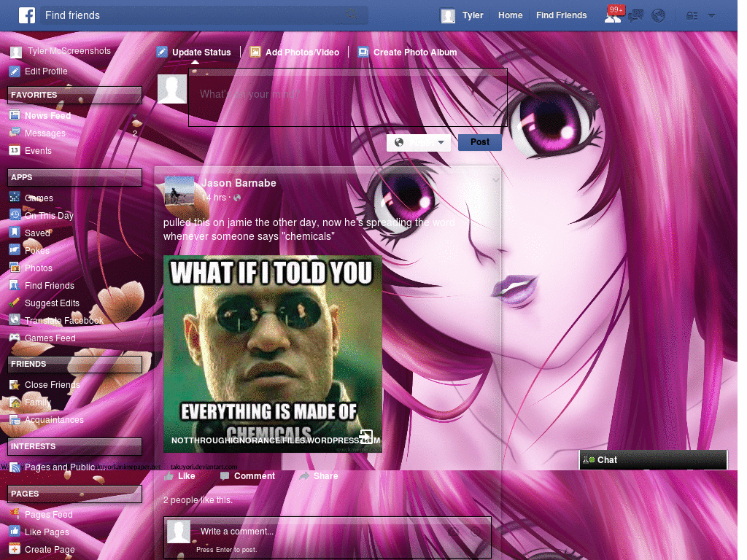The image size is (747, 560).
Task: Click Comment on the post
Action: pos(248,475)
